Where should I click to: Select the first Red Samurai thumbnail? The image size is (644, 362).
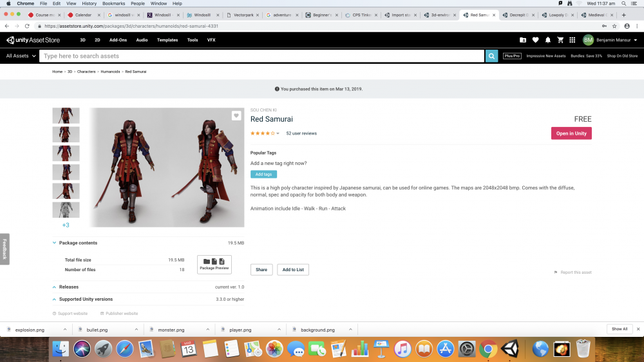(x=66, y=115)
